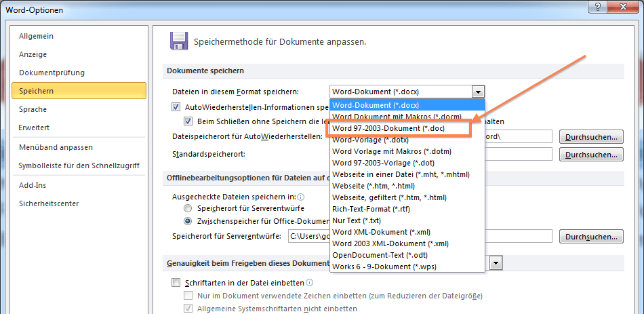Screen dimensions: 644x314
Task: Select Zwischenspeicher für Office-Dokumente radio button
Action: tap(188, 221)
